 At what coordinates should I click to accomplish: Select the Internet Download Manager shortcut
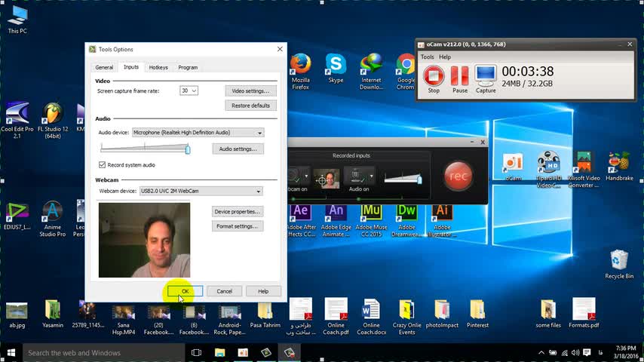click(x=371, y=72)
